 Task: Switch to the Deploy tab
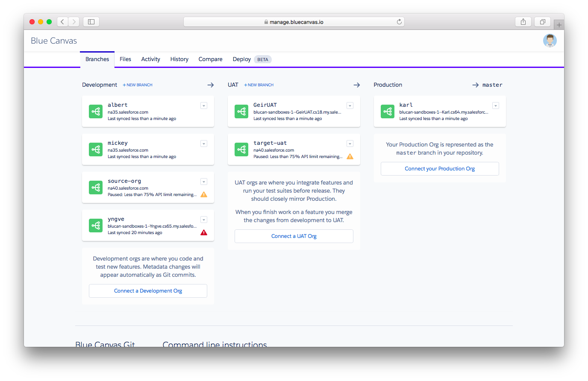(x=242, y=59)
